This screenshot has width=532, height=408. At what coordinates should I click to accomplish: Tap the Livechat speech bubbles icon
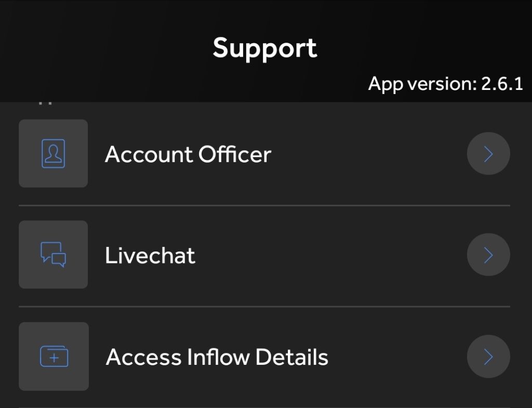point(53,255)
